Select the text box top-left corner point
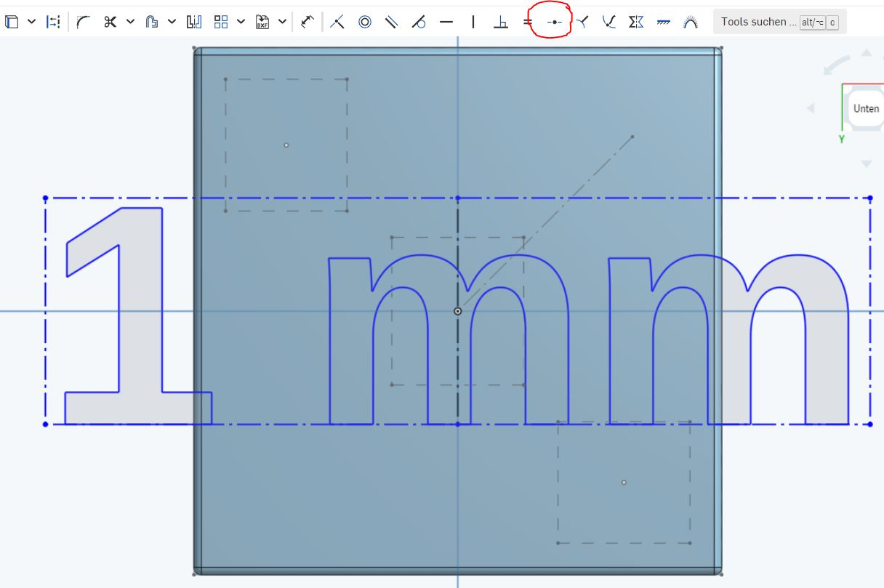 coord(45,198)
